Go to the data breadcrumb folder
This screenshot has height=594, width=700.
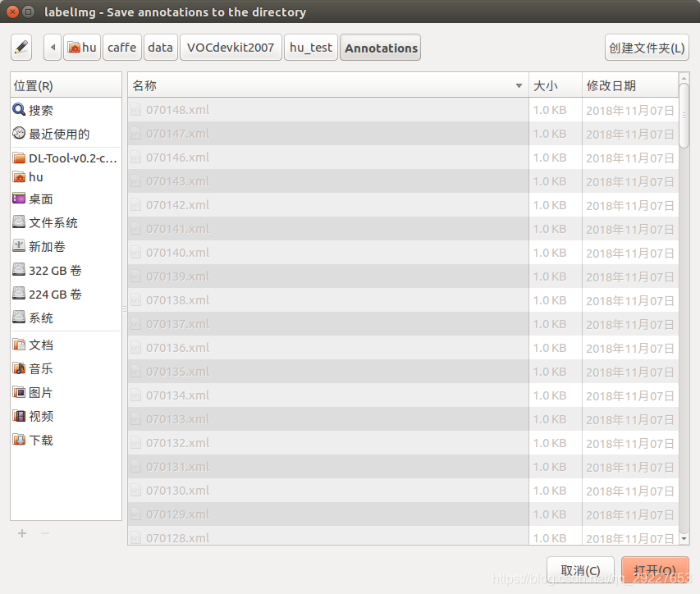tap(160, 48)
